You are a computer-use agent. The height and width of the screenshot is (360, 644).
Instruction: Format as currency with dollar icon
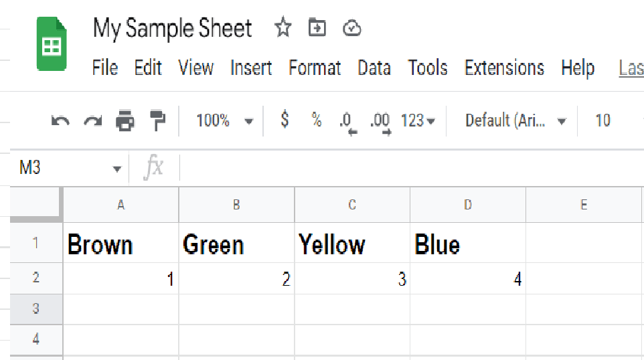(x=285, y=120)
